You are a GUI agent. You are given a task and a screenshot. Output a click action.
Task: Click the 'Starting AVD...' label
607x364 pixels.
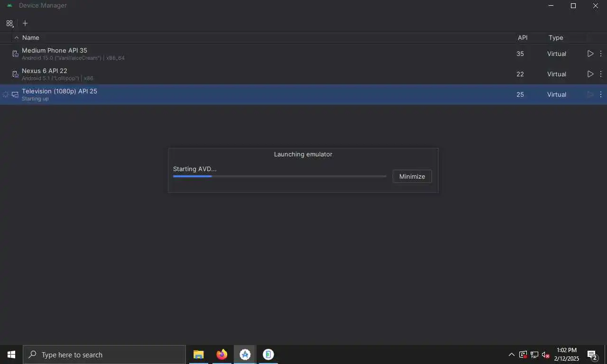tap(194, 169)
